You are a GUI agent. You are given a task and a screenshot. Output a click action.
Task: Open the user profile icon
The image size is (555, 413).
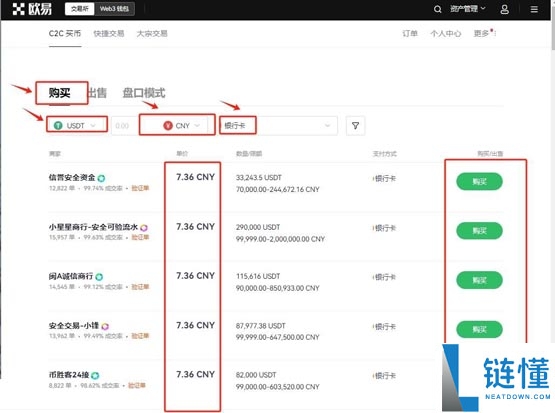tap(504, 9)
